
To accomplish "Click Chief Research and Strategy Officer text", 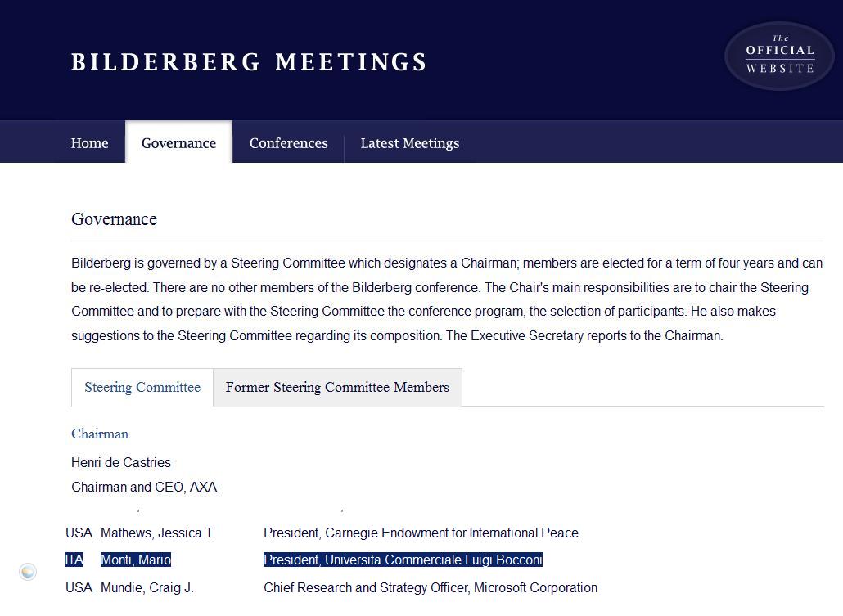I will 366,587.
